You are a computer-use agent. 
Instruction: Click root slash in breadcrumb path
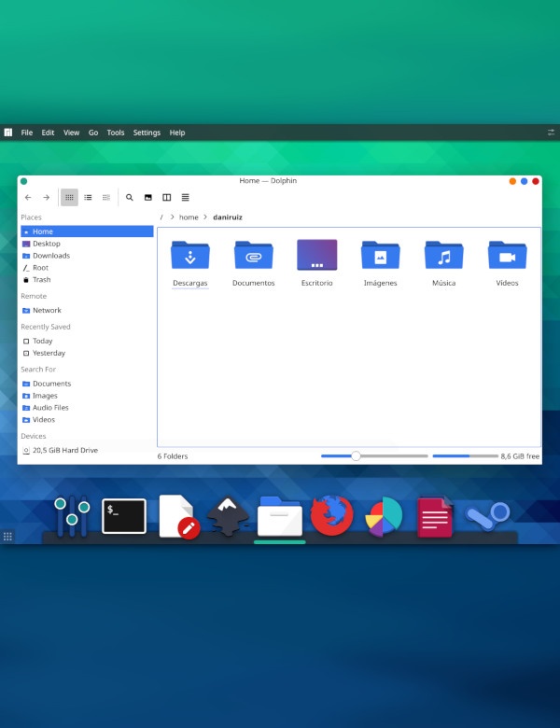pyautogui.click(x=161, y=217)
